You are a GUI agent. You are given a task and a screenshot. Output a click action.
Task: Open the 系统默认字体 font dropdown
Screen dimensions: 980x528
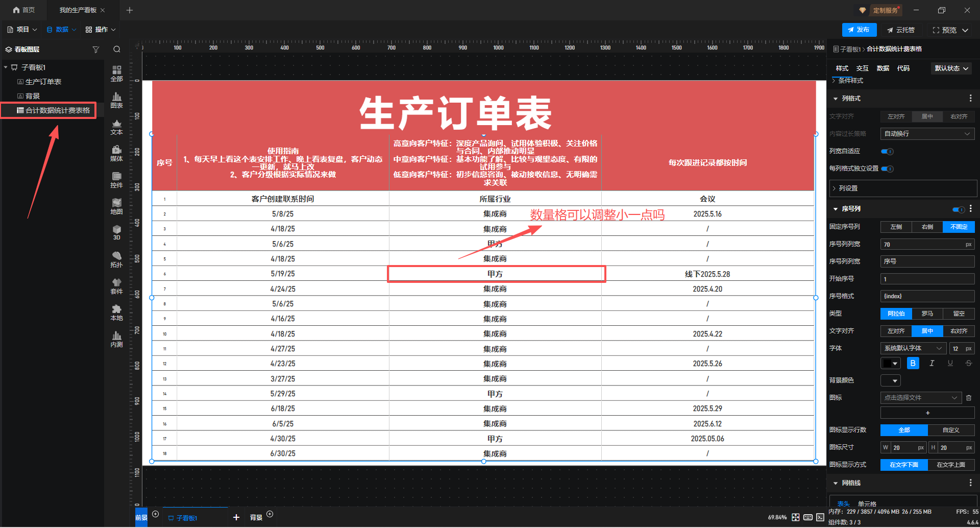913,348
